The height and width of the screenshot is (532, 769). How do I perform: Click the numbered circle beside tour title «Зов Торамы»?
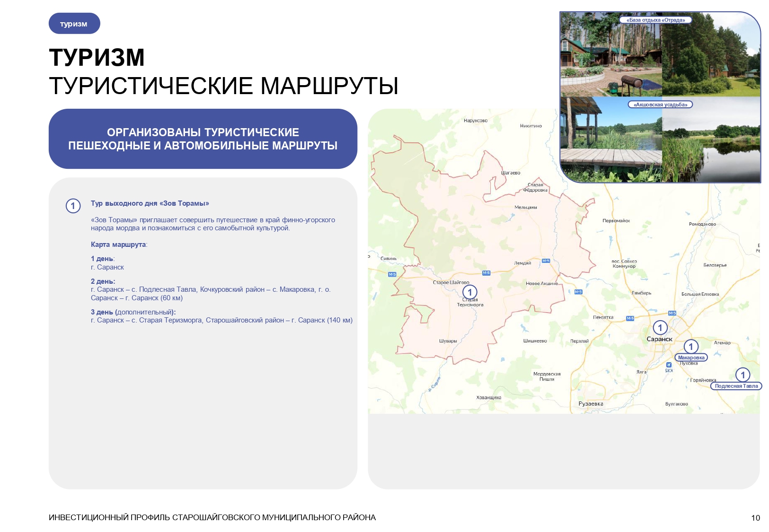coord(73,206)
